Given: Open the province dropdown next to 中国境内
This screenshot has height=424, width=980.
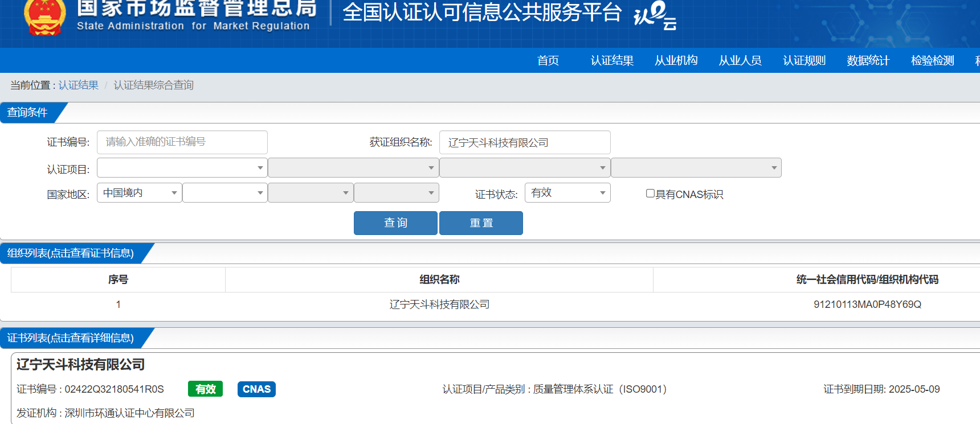Looking at the screenshot, I should pos(225,193).
